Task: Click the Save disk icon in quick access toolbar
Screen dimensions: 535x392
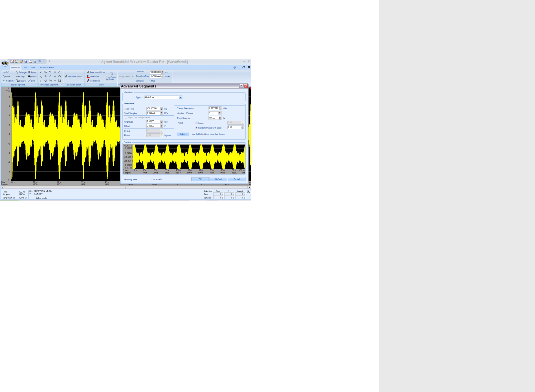Action: [26, 62]
